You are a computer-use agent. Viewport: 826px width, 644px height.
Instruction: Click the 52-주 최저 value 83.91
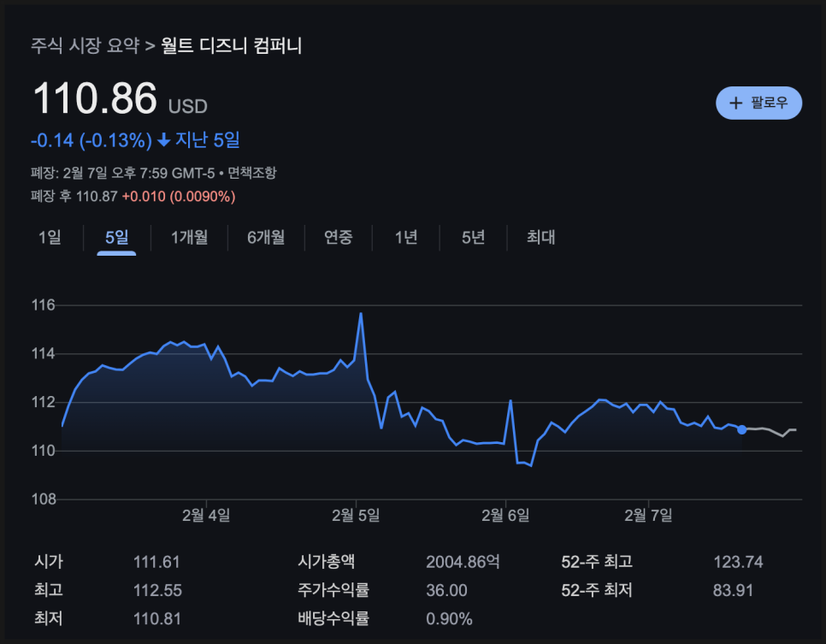733,590
